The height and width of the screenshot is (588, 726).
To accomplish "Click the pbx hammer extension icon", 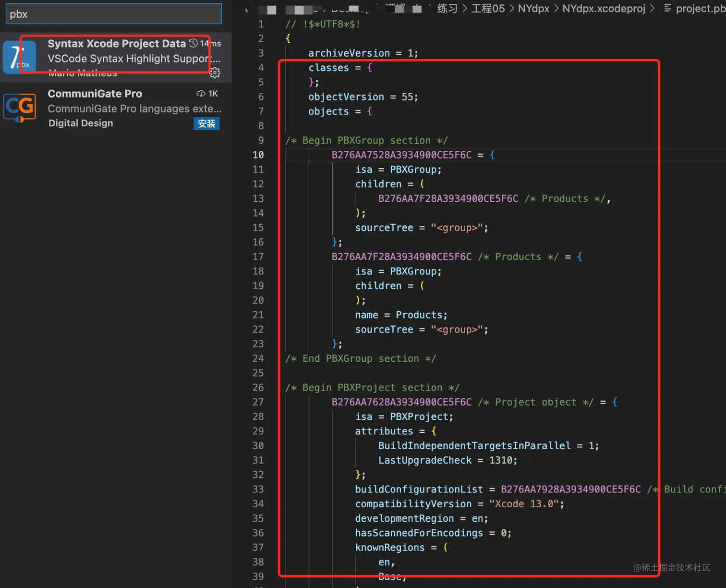I will (20, 57).
